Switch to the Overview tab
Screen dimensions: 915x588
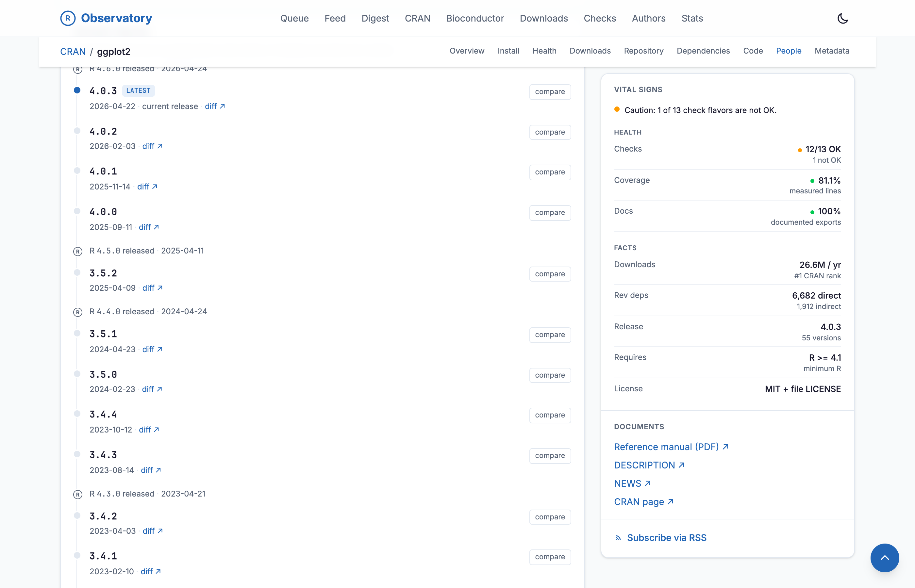point(467,51)
